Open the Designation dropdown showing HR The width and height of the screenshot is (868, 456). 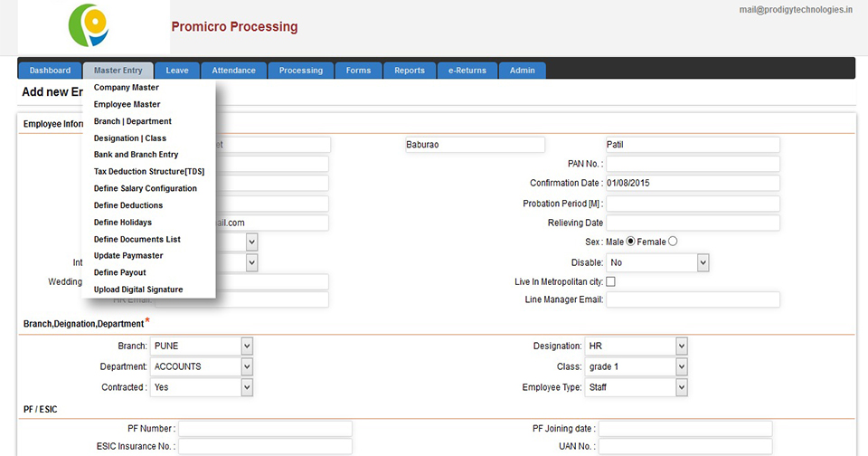pos(636,347)
